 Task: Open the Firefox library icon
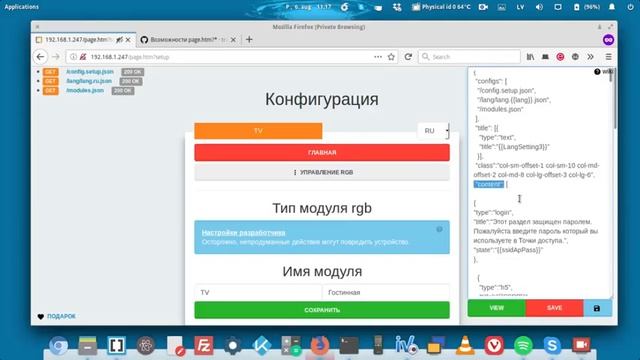click(530, 57)
